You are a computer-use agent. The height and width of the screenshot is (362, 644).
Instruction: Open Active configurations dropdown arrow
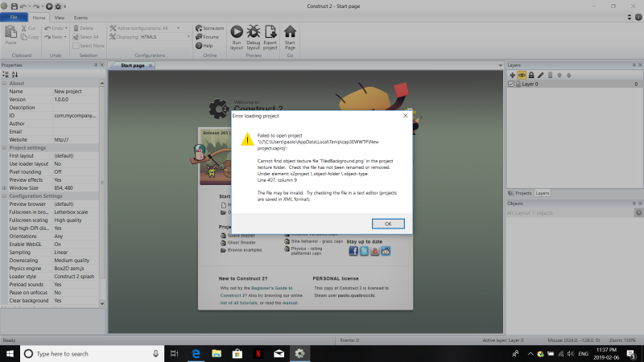(178, 28)
